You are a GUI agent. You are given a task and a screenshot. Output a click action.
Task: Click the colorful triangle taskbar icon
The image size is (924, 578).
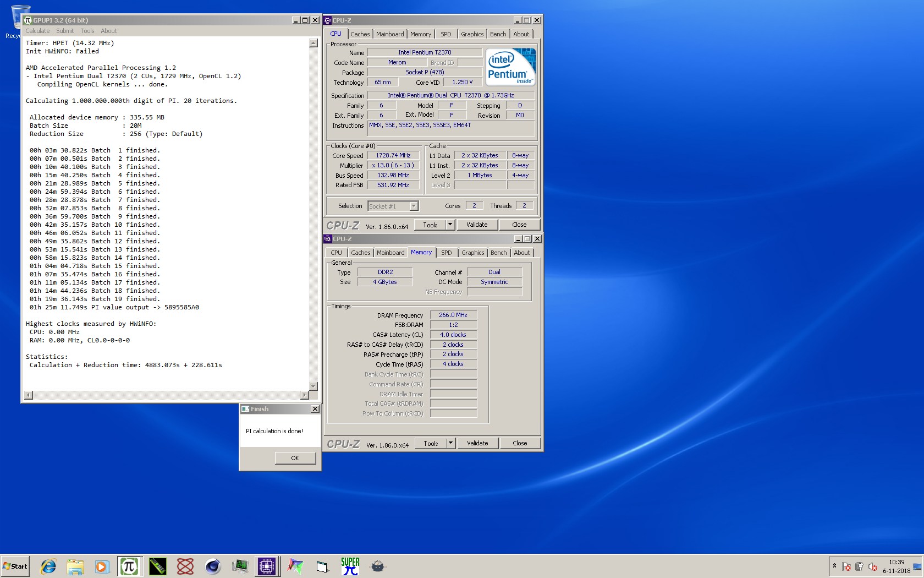295,566
